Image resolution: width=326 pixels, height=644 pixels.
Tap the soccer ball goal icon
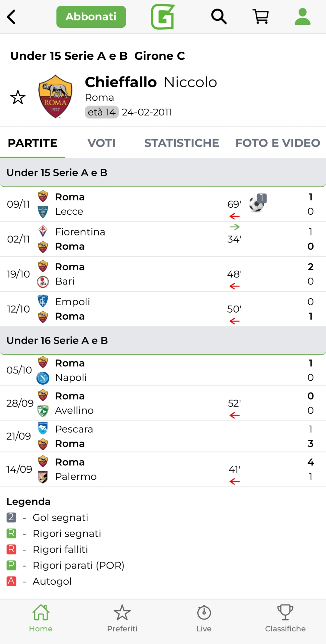point(257,203)
